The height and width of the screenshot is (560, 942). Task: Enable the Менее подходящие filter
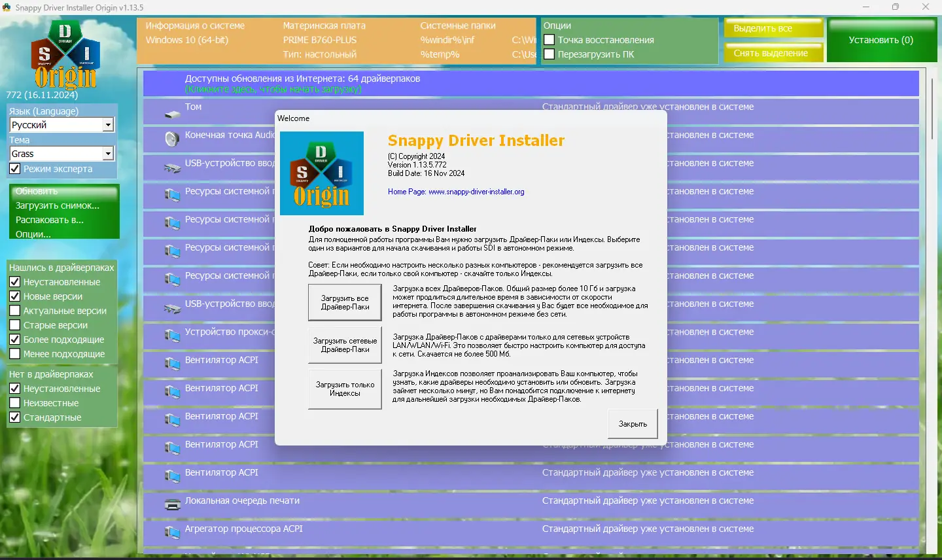coord(15,354)
